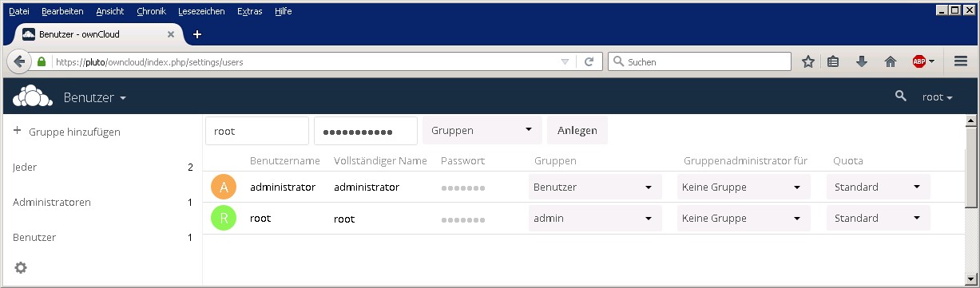Screen dimensions: 980x288
Task: Click the new username field containing root
Action: coord(257,131)
